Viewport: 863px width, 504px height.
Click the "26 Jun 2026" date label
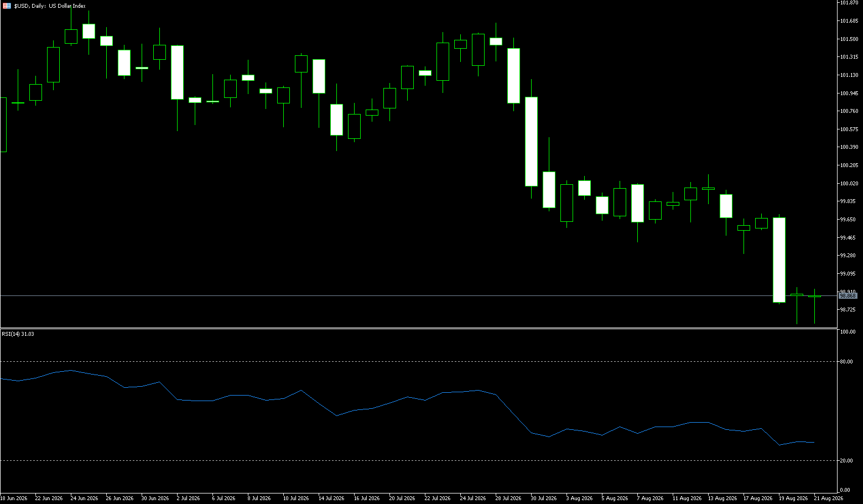[119, 498]
